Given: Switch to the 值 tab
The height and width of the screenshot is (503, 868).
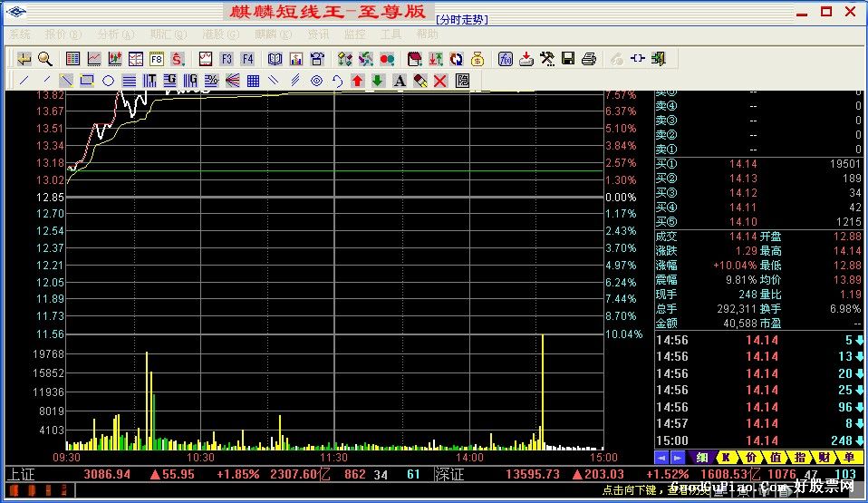Looking at the screenshot, I should click(x=776, y=458).
